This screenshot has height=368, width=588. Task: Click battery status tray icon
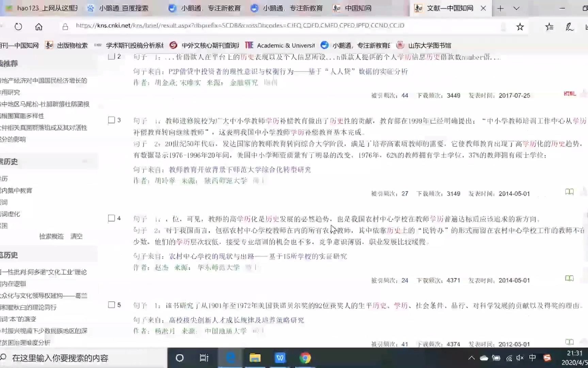(x=496, y=358)
